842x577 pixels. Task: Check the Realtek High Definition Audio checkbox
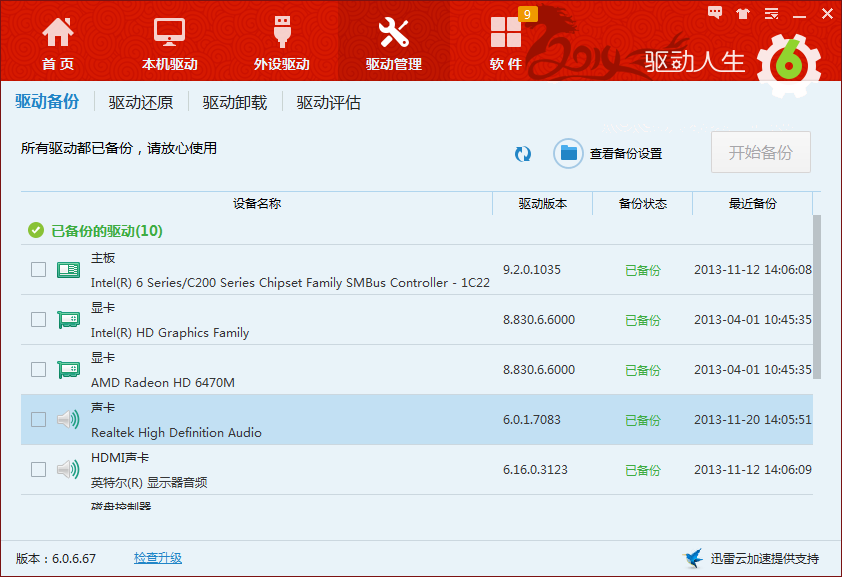pos(38,419)
